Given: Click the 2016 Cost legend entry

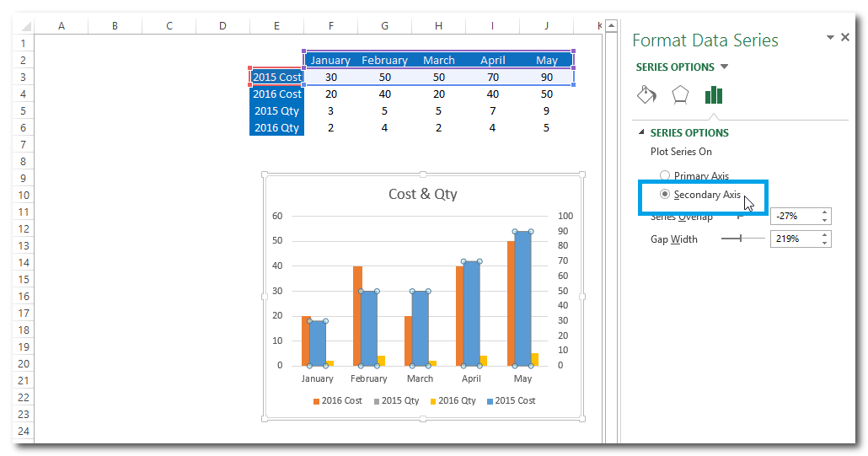Looking at the screenshot, I should click(337, 400).
